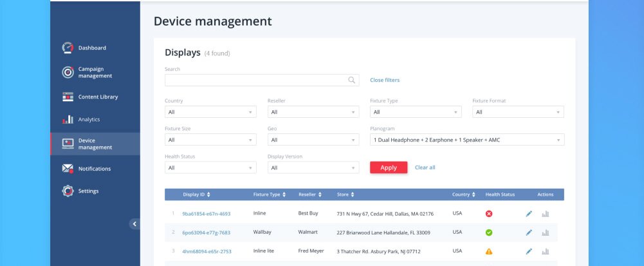Open Campaign management from sidebar

(95, 72)
